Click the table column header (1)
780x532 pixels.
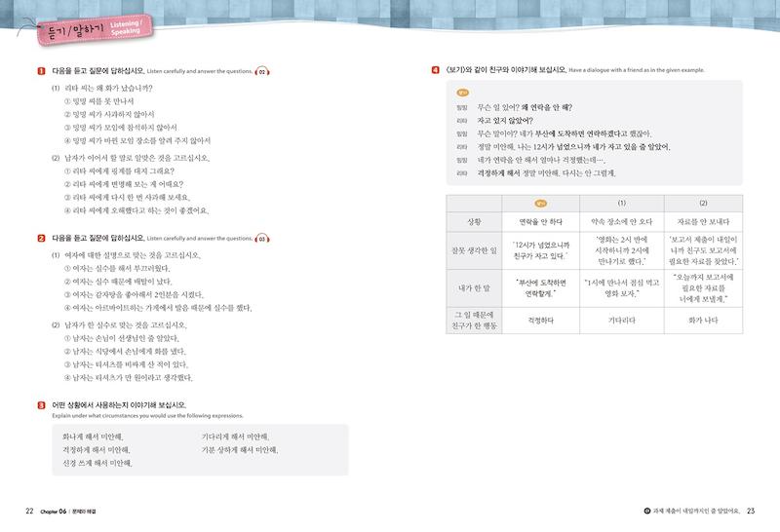click(622, 204)
